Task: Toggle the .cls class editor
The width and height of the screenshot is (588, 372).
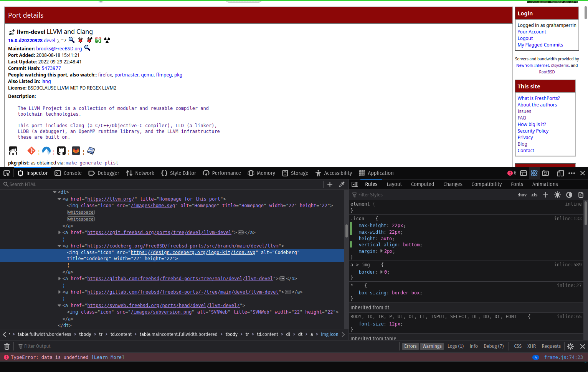Action: (x=534, y=194)
